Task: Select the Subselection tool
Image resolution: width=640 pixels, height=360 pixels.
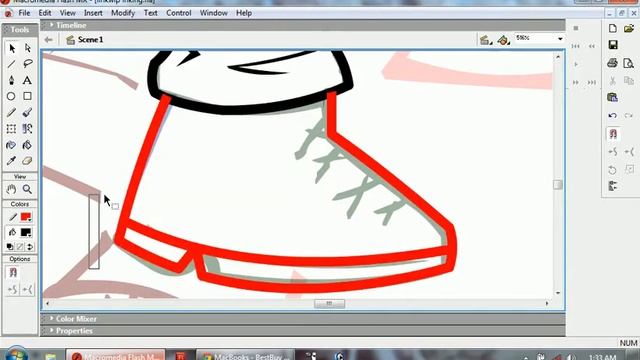Action: (27, 49)
